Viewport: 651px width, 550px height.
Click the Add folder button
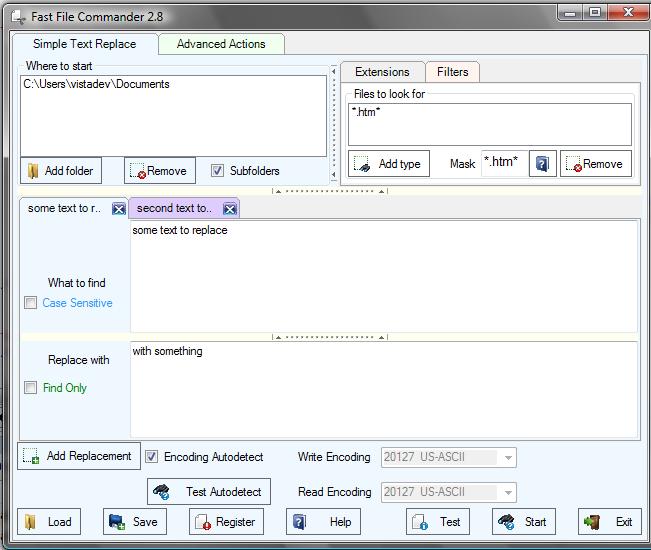(61, 171)
